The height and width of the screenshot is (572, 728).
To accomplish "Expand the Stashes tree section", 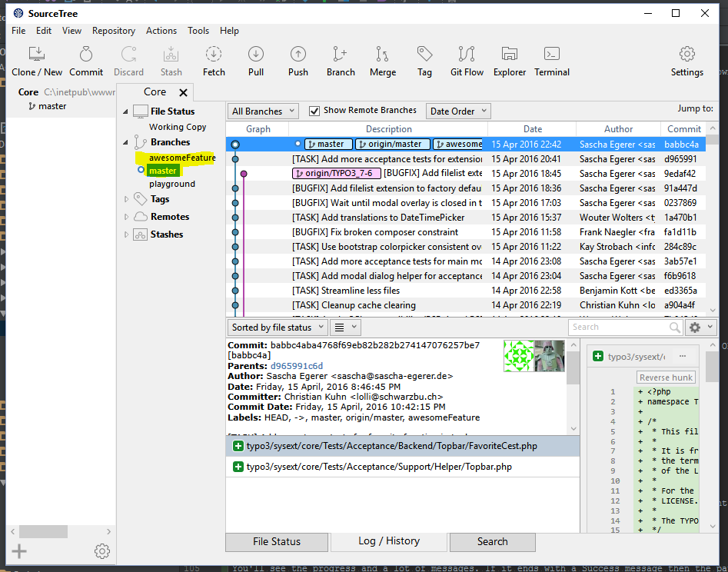I will [126, 234].
